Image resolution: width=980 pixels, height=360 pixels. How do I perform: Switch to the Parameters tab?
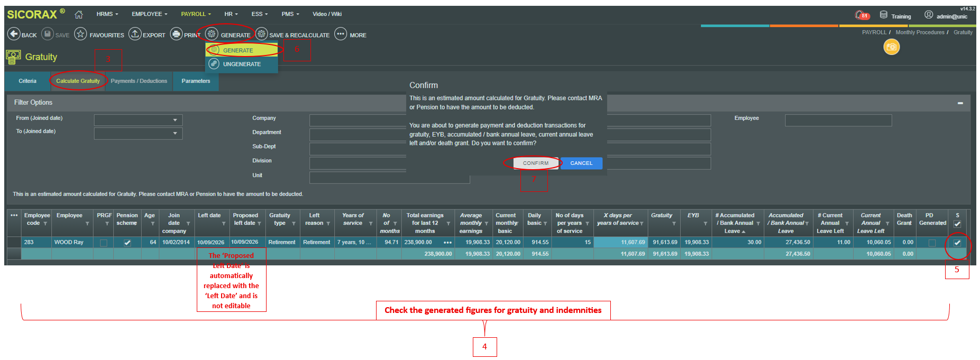(196, 81)
